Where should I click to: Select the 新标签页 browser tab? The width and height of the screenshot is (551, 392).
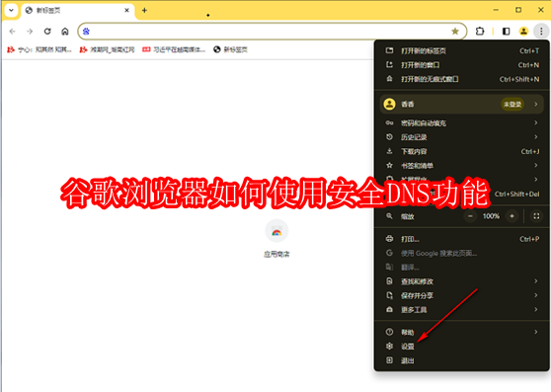point(78,10)
